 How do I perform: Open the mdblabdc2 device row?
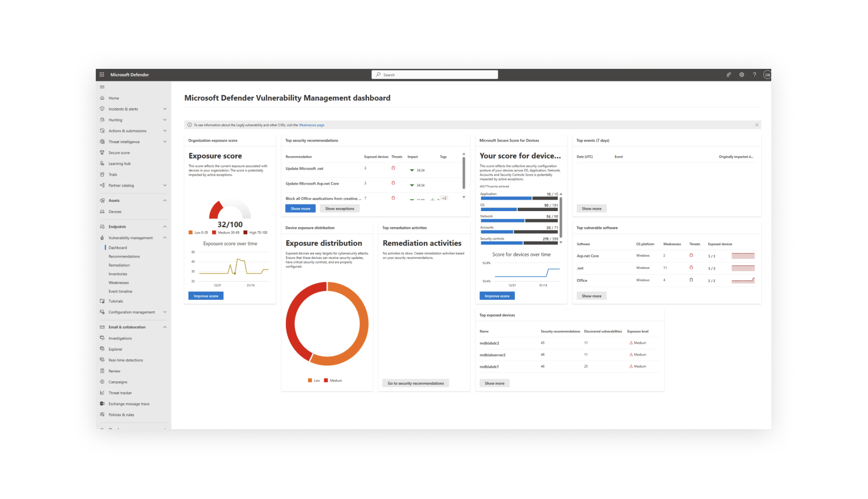pos(570,343)
